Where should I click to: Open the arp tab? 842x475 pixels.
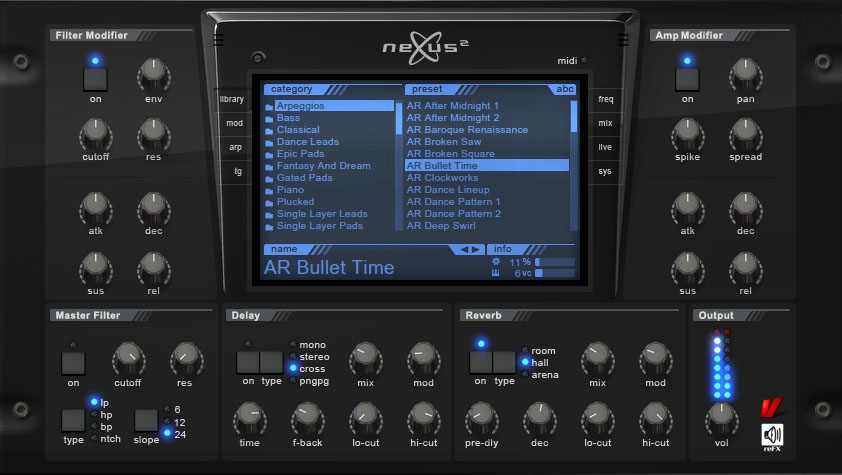(235, 147)
